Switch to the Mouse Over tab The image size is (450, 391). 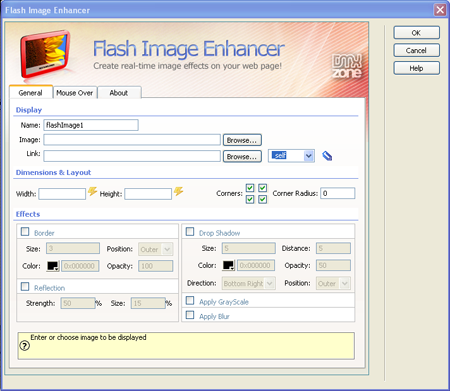(75, 93)
